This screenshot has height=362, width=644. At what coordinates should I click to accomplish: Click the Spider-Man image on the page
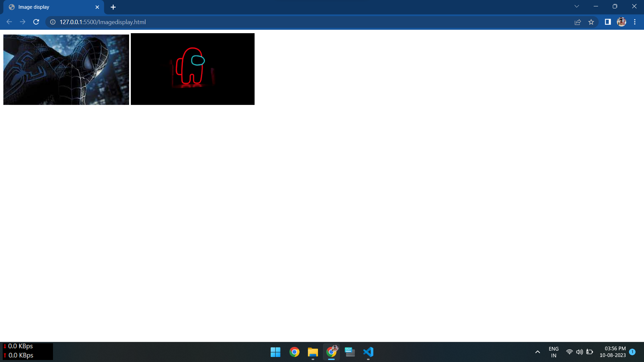point(66,69)
